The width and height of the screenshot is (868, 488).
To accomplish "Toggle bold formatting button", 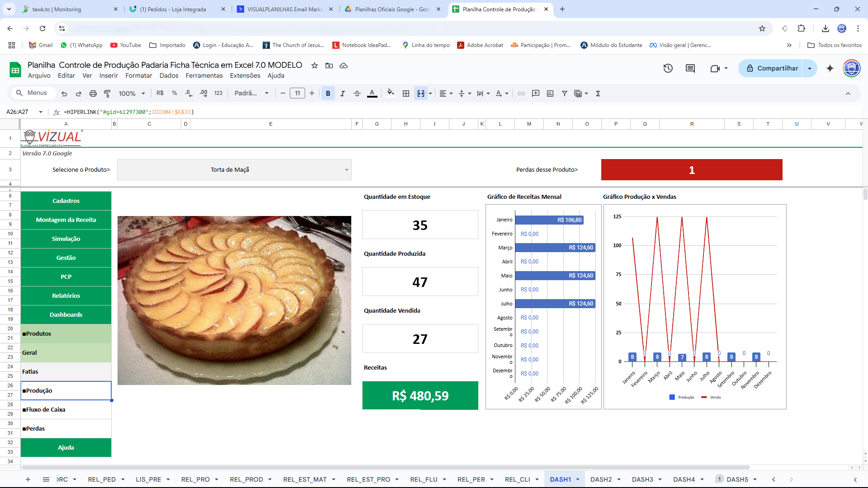I will 328,94.
